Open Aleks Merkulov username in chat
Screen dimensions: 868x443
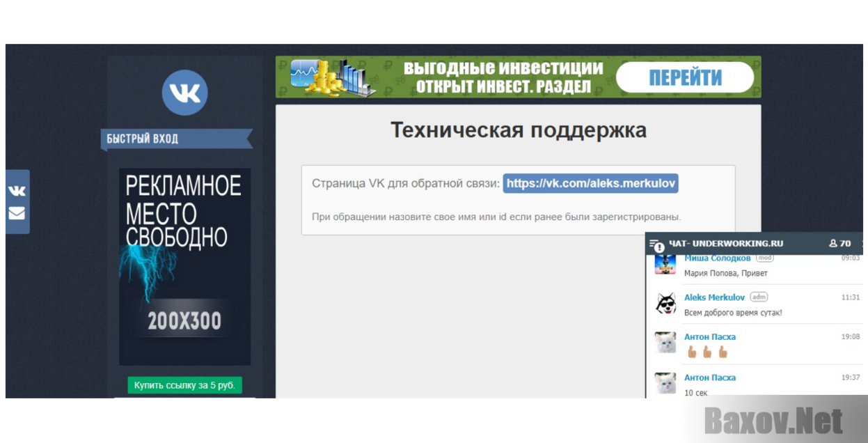[x=714, y=297]
